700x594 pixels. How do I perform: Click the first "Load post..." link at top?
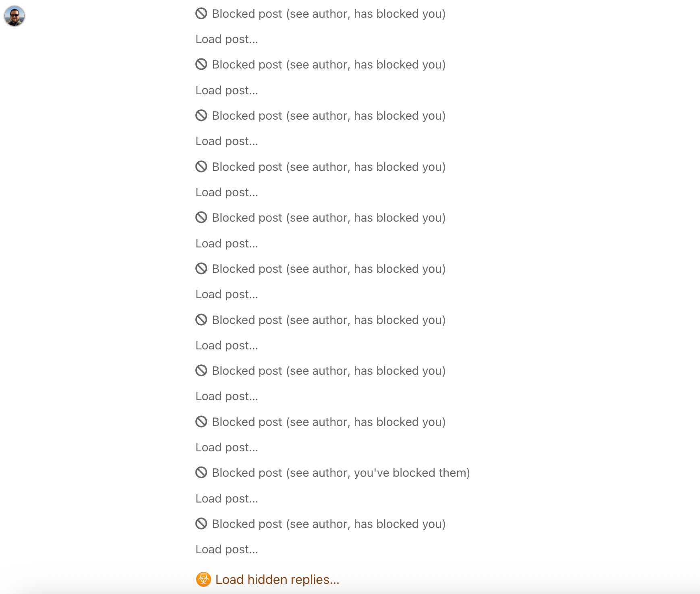coord(227,39)
